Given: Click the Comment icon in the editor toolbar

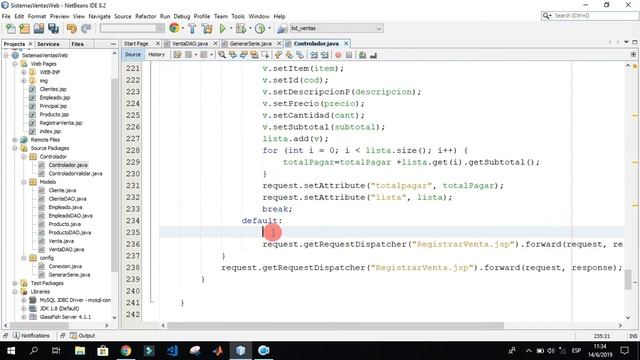Looking at the screenshot, I should pyautogui.click(x=362, y=55).
